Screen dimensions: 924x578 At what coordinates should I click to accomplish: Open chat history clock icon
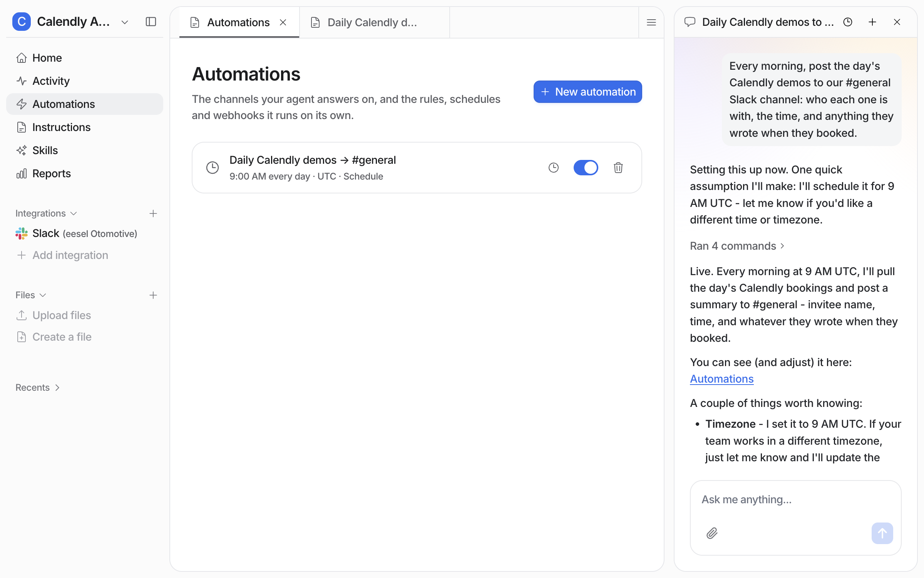[x=848, y=22]
